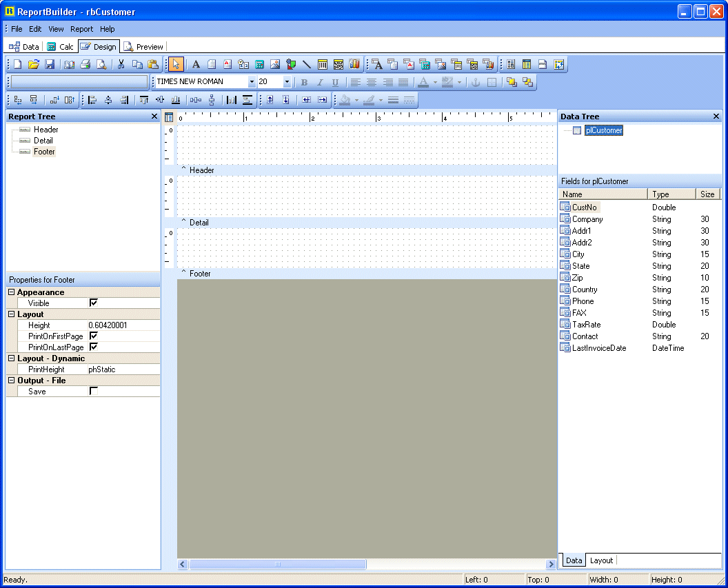Select the Detail band in Report Tree
This screenshot has width=728, height=588.
point(43,141)
